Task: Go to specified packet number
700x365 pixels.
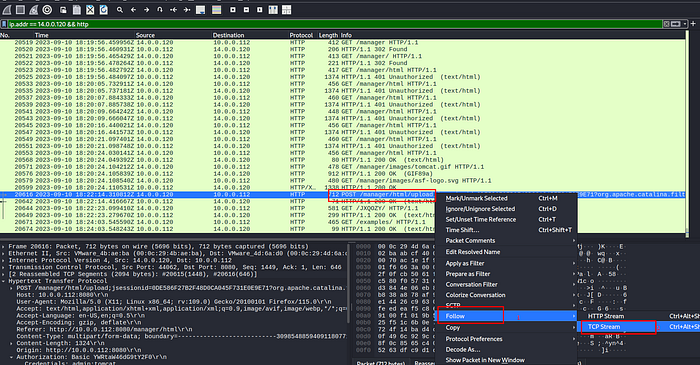Action: [160, 9]
